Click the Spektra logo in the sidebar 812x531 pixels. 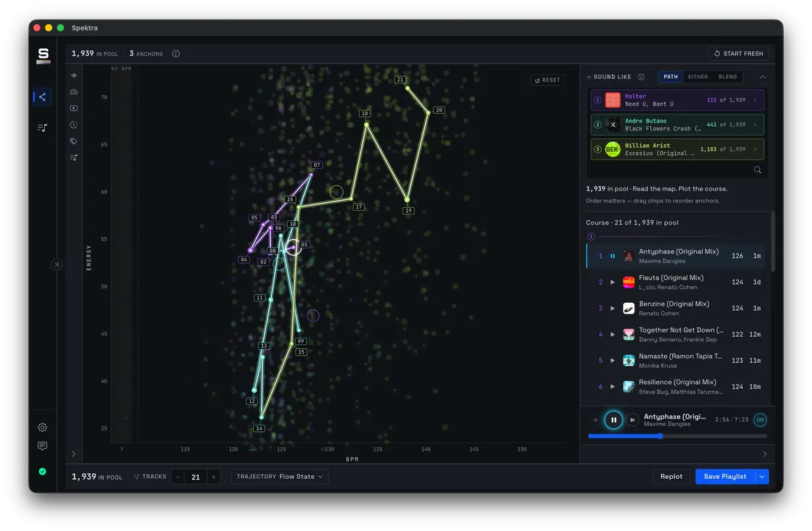(x=43, y=55)
